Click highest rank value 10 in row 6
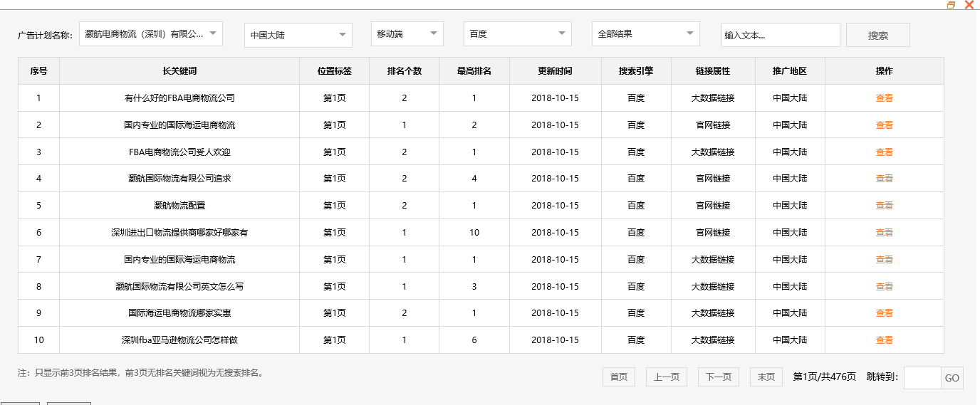This screenshot has width=980, height=405. point(474,233)
